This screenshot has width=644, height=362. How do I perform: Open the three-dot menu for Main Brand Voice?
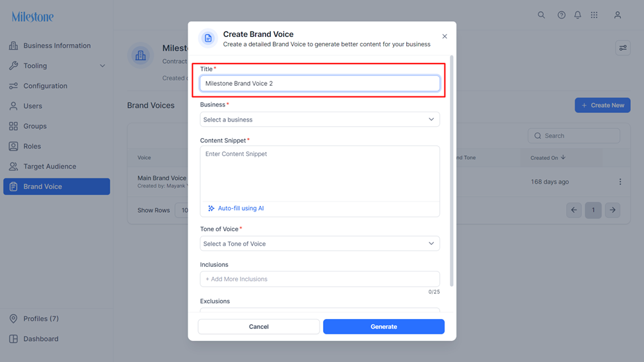tap(620, 182)
